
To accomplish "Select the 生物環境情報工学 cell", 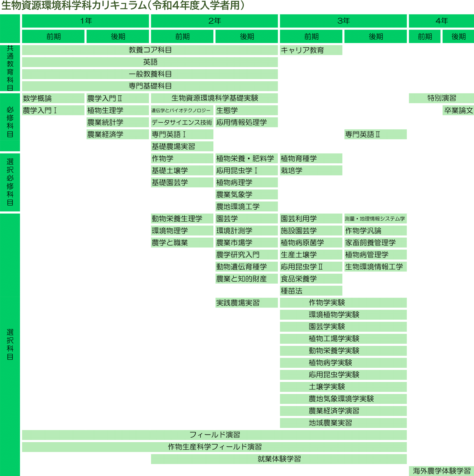I will click(375, 267).
